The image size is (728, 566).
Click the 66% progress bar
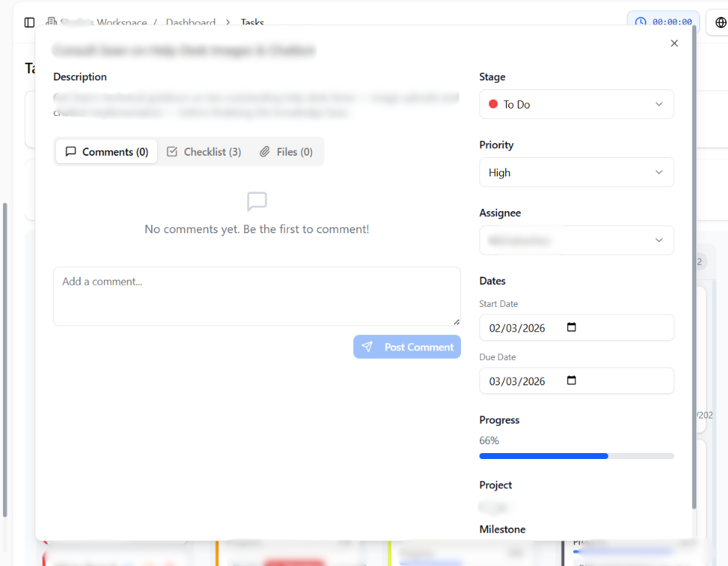click(576, 456)
